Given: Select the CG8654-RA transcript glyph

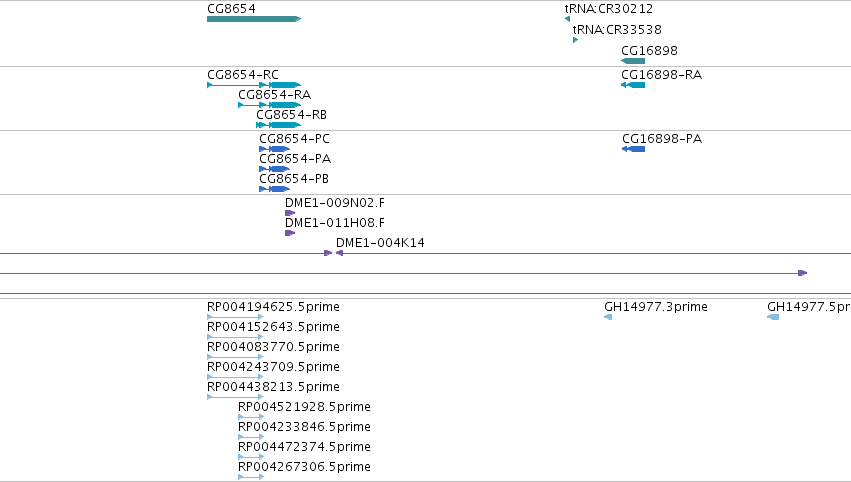Looking at the screenshot, I should point(269,105).
